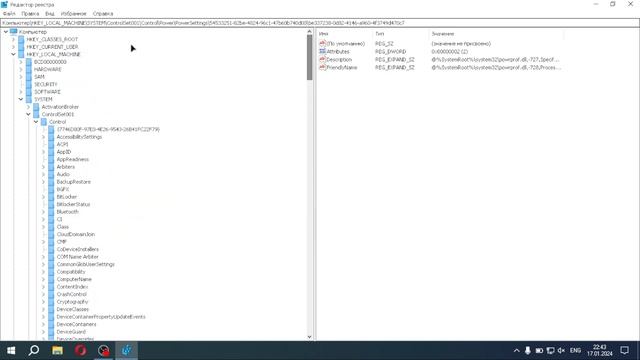
Task: Click the Attributes DWORD value icon
Action: coord(322,51)
